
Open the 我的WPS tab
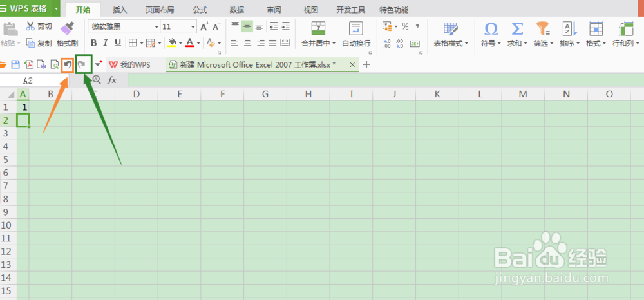tap(130, 65)
